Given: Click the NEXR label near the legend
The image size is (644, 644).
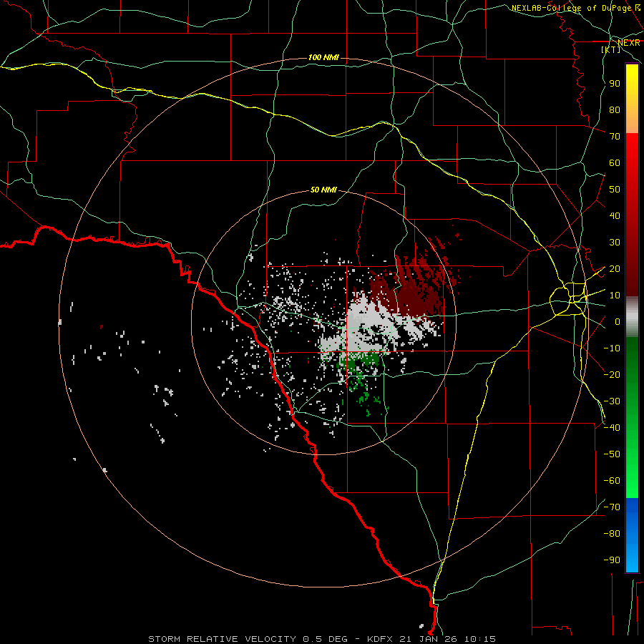Looking at the screenshot, I should coord(628,43).
